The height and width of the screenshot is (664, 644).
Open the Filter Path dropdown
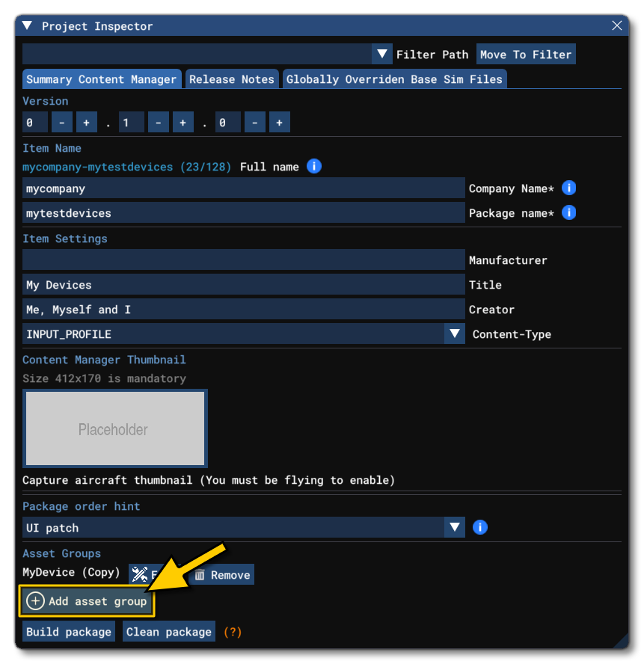coord(382,53)
